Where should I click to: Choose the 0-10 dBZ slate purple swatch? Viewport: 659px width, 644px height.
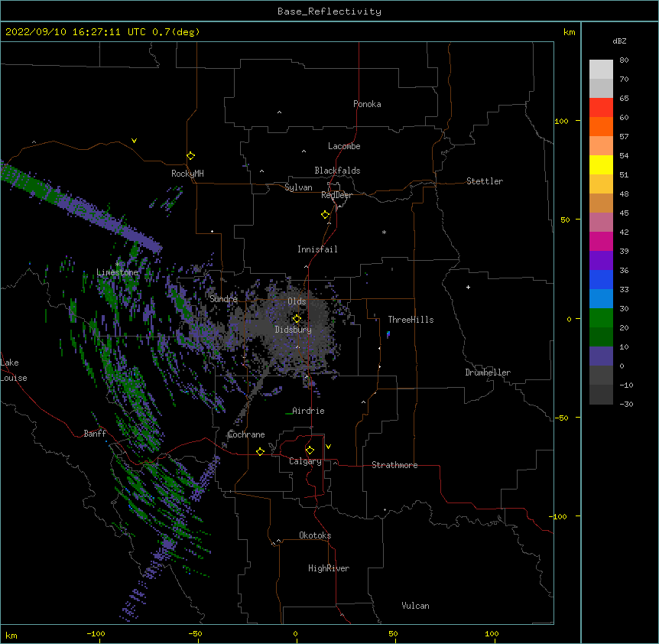[601, 356]
